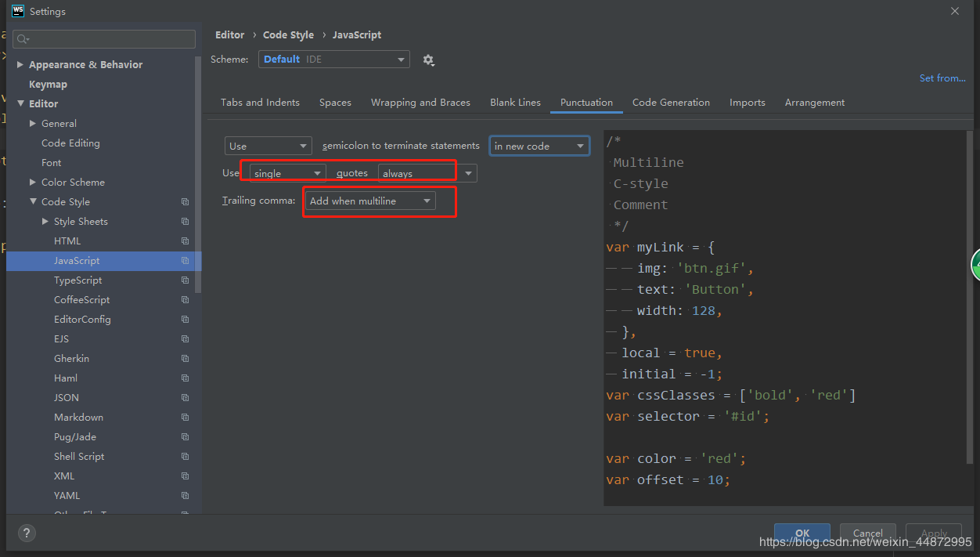The width and height of the screenshot is (980, 557).
Task: Click the icon at the CoffeeScript row
Action: [x=186, y=300]
